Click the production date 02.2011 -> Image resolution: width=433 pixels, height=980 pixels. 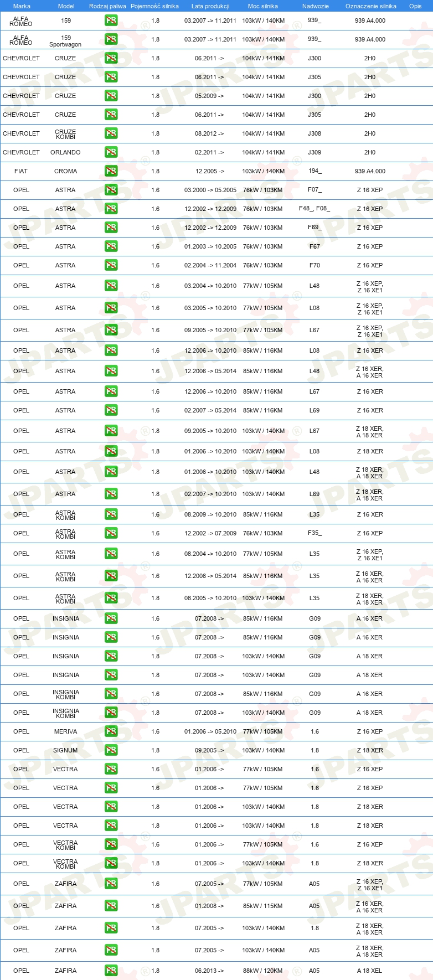[x=209, y=152]
